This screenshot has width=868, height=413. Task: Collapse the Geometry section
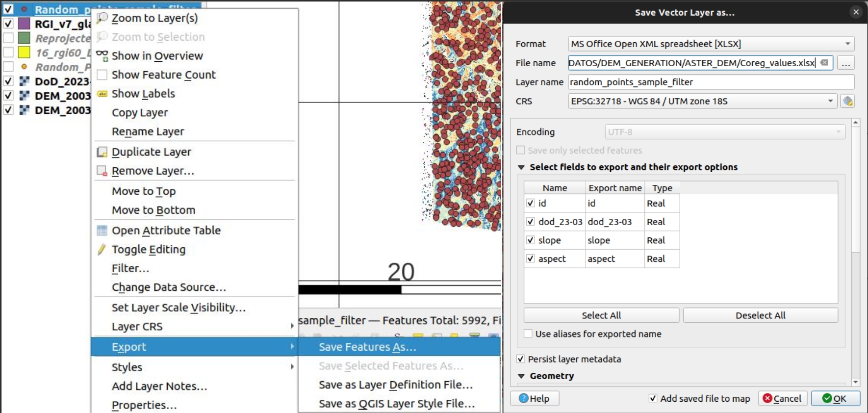521,376
